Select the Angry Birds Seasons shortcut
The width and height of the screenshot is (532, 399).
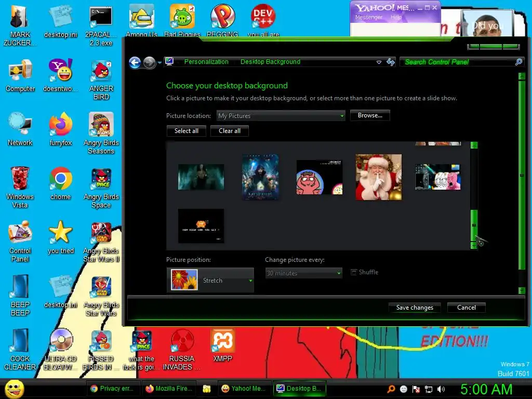click(101, 134)
